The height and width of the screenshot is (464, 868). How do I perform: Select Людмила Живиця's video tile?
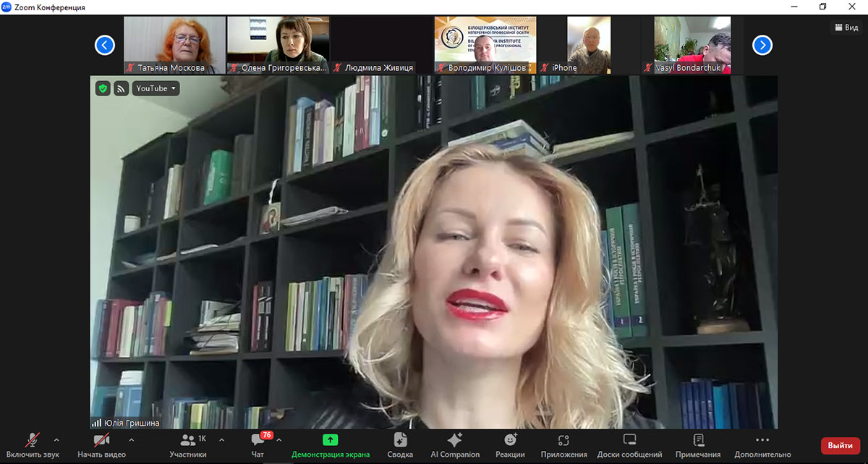[x=382, y=45]
